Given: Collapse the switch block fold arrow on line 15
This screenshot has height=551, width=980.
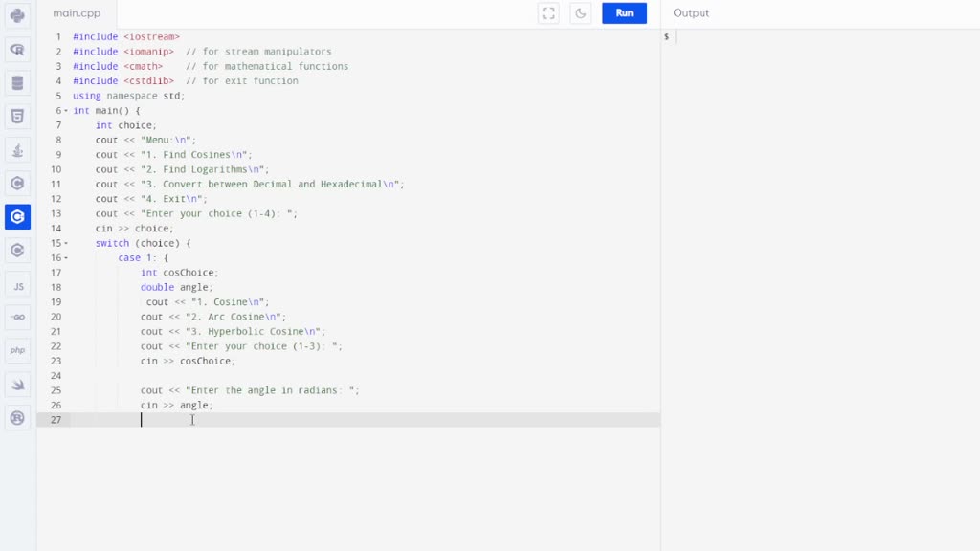Looking at the screenshot, I should coord(66,243).
